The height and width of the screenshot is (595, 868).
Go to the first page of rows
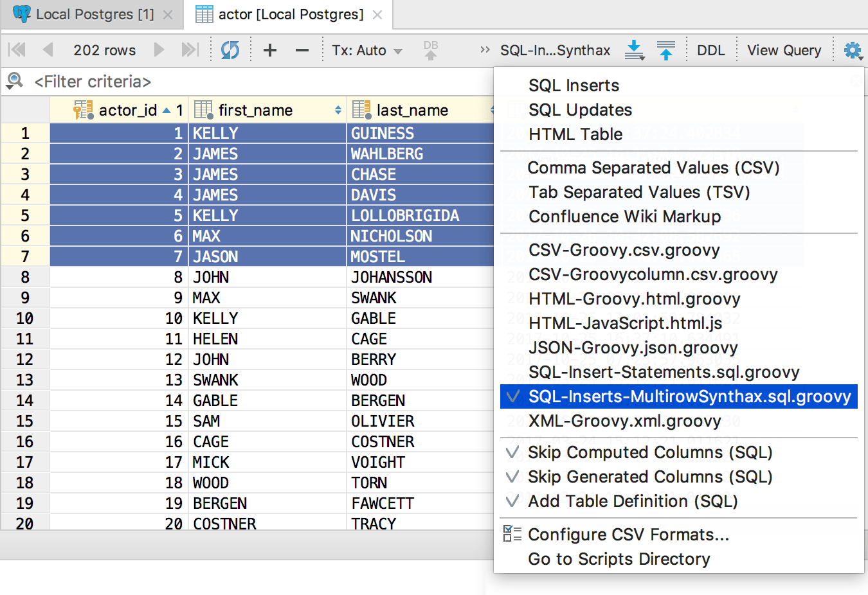tap(17, 49)
